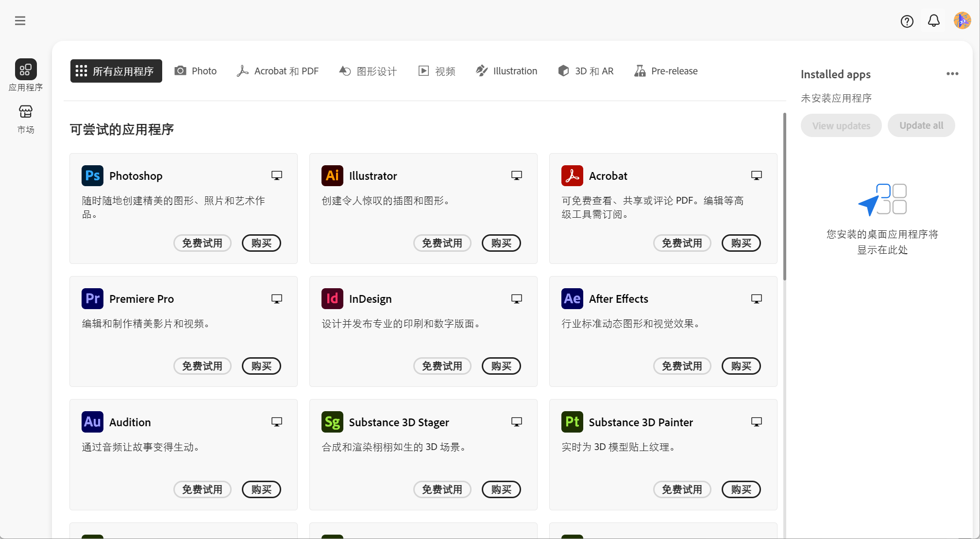Viewport: 980px width, 539px height.
Task: Switch to the Pre-release tab
Action: point(666,71)
